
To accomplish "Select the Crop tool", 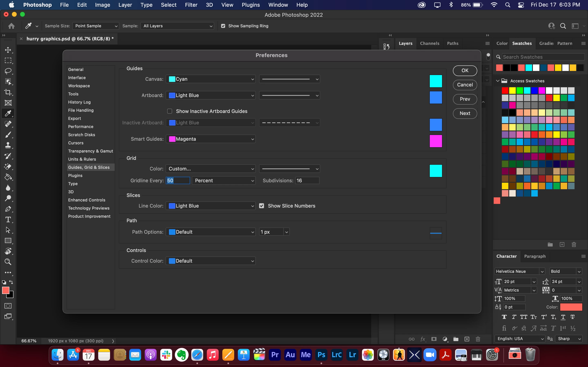I will pos(8,92).
